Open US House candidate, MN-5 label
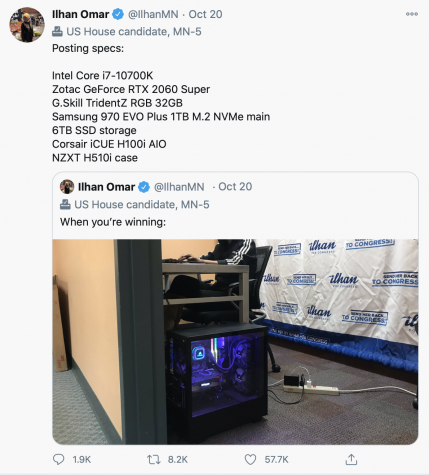 [134, 32]
